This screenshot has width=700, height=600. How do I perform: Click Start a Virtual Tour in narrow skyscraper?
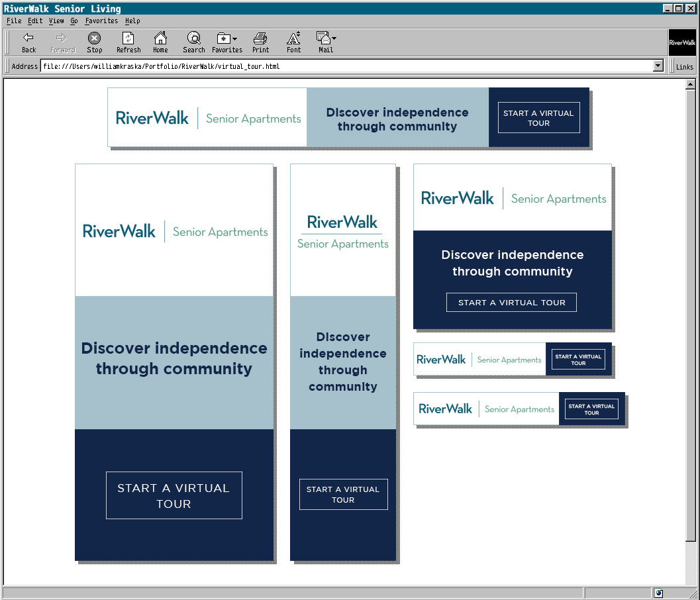[x=343, y=494]
